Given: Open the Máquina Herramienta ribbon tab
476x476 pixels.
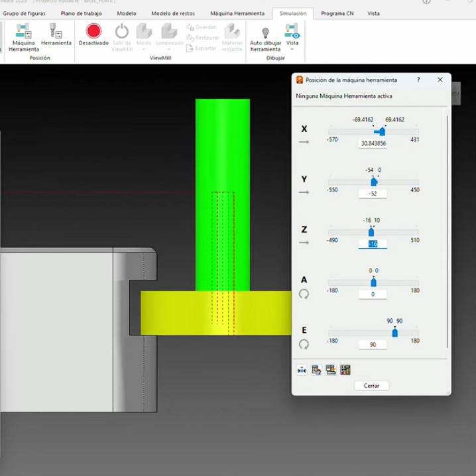Looking at the screenshot, I should pyautogui.click(x=237, y=13).
